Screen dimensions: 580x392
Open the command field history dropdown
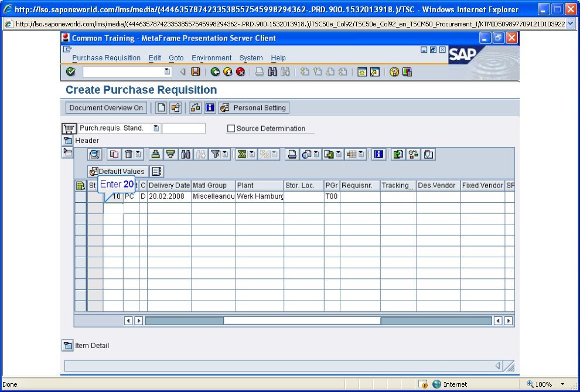(167, 71)
